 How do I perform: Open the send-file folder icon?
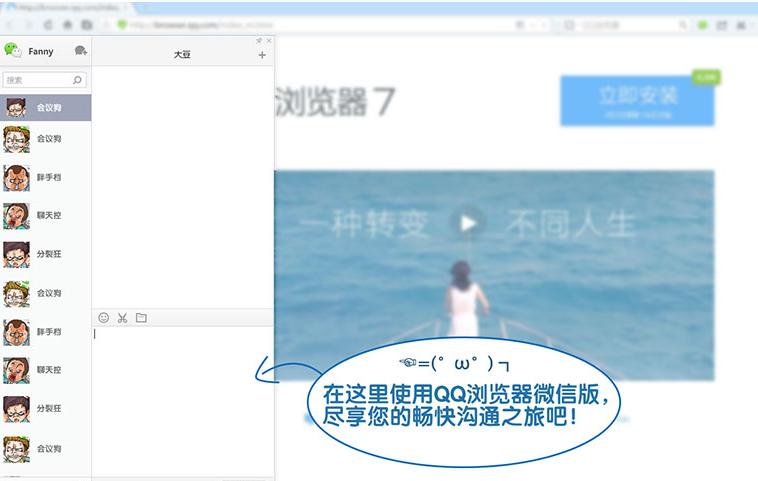[x=141, y=318]
